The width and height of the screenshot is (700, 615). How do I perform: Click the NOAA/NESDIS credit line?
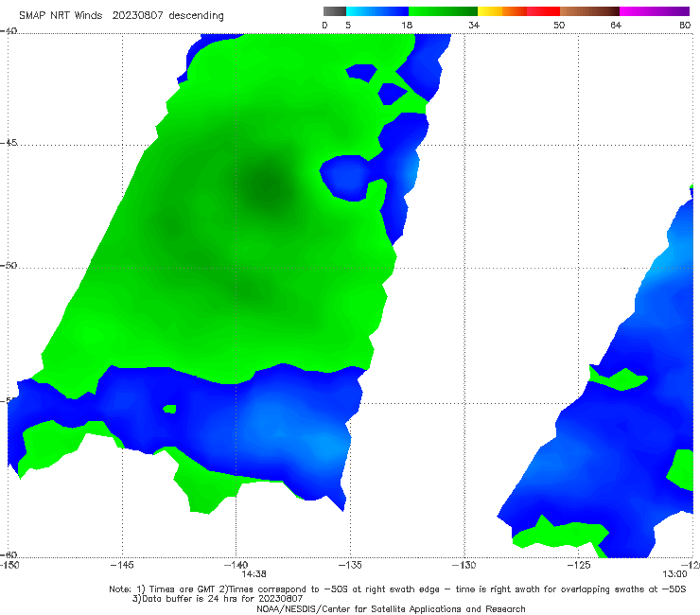coord(391,609)
